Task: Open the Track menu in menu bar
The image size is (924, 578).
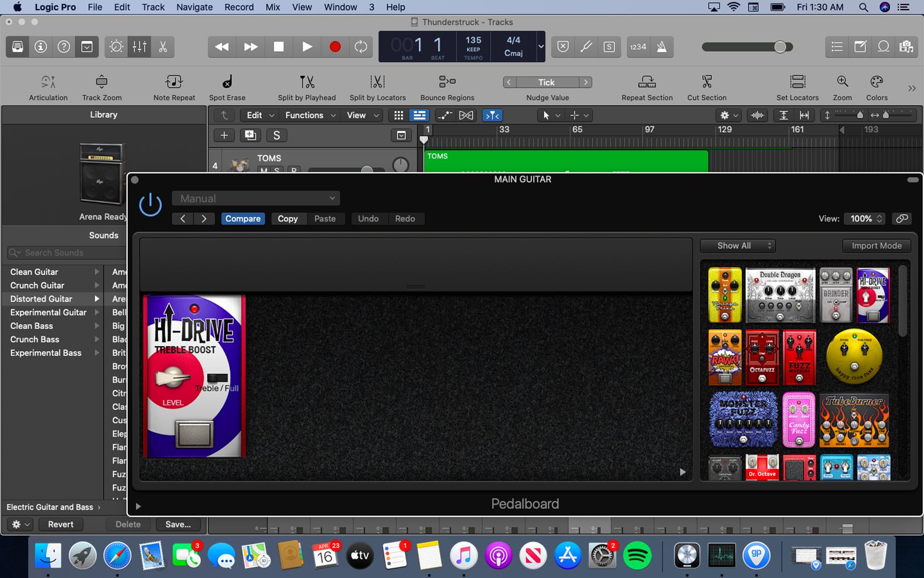Action: point(153,7)
